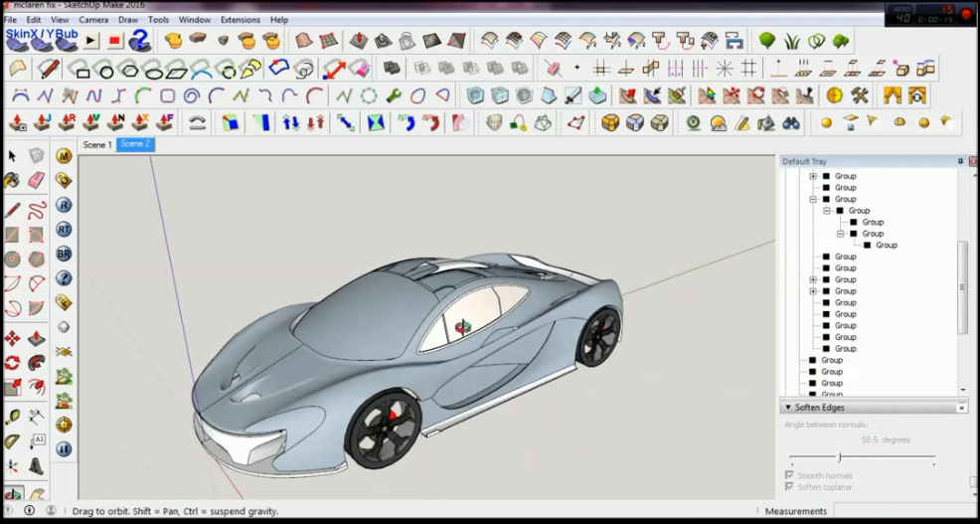Click the angle between normals slider handle
Screen dimensions: 980x524
click(840, 457)
